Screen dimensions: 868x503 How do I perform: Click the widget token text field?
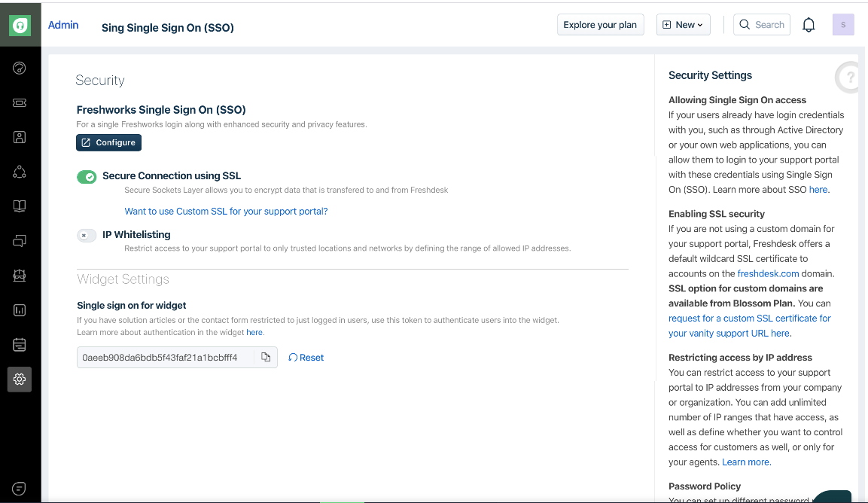165,358
